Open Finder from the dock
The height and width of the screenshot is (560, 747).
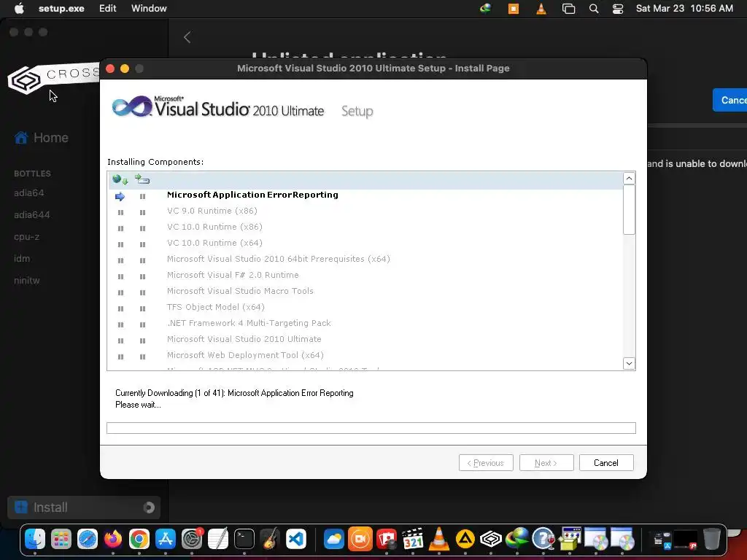click(x=35, y=539)
